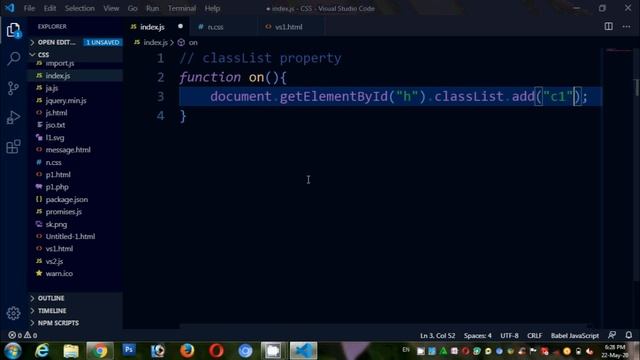Click the unsaved dot on index.js tab

tap(180, 27)
